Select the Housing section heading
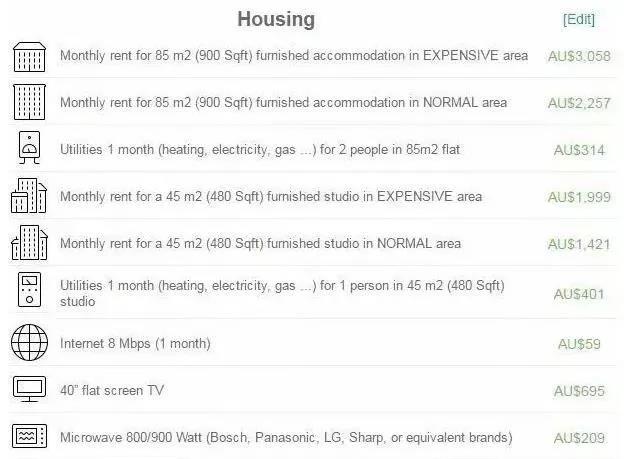 (x=276, y=19)
